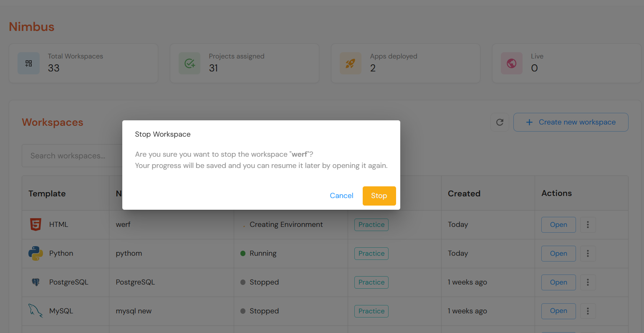Viewport: 644px width, 333px height.
Task: Open the werf HTML workspace
Action: (558, 225)
